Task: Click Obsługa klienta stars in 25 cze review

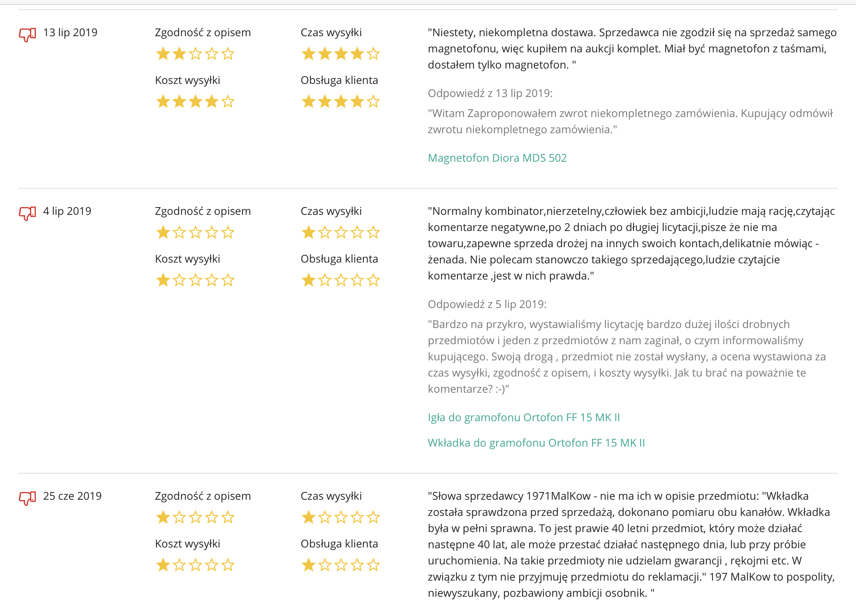Action: tap(341, 565)
